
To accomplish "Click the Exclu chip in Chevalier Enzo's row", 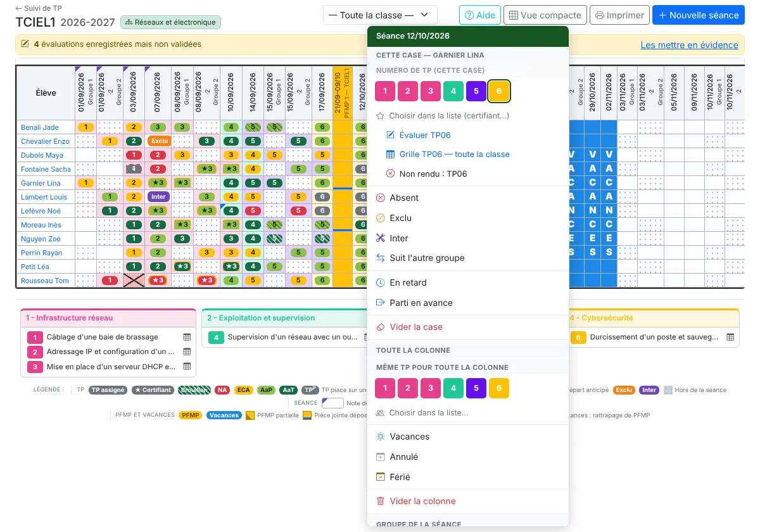I will coord(159,141).
